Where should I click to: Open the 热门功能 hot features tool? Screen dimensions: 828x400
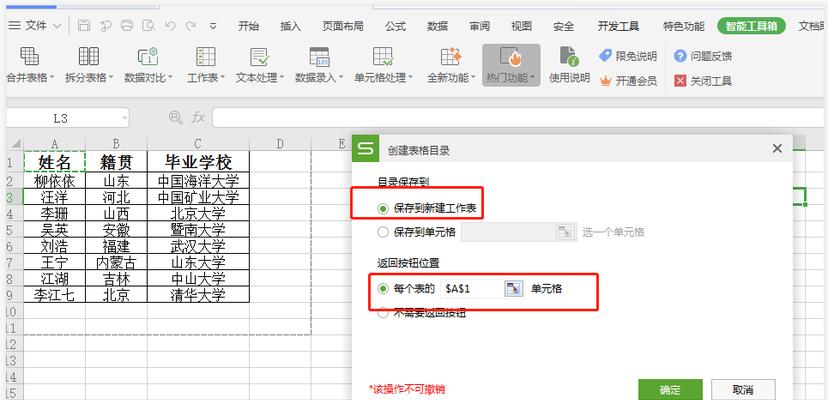[511, 66]
